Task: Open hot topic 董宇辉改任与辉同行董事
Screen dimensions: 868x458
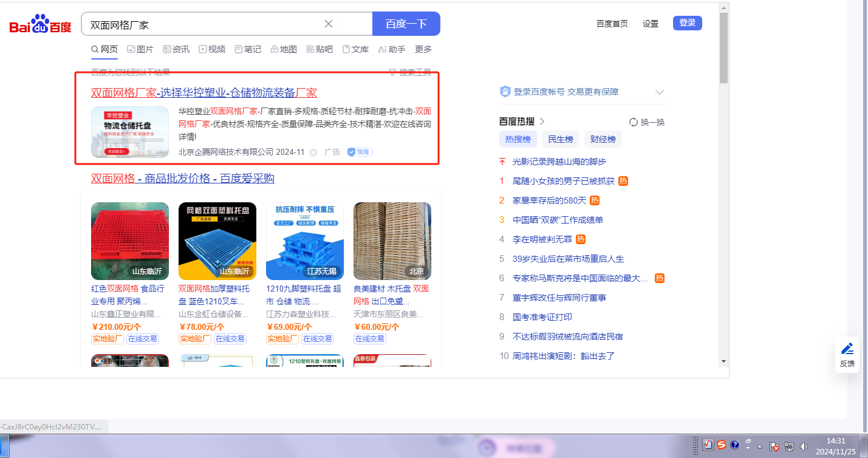Action: [x=559, y=298]
